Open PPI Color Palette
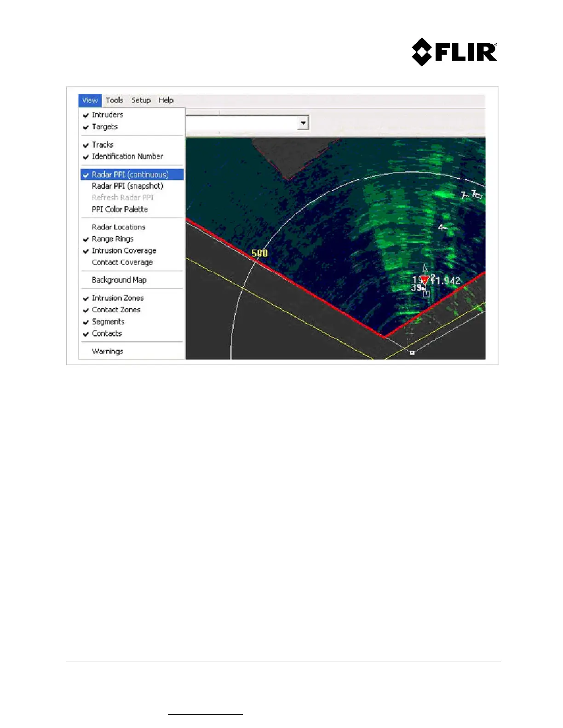 click(132, 209)
